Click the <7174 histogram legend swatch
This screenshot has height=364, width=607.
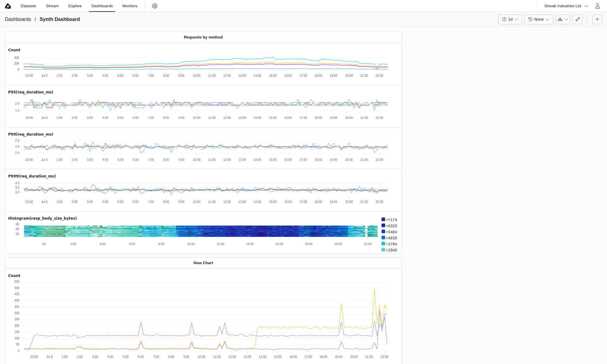point(383,220)
